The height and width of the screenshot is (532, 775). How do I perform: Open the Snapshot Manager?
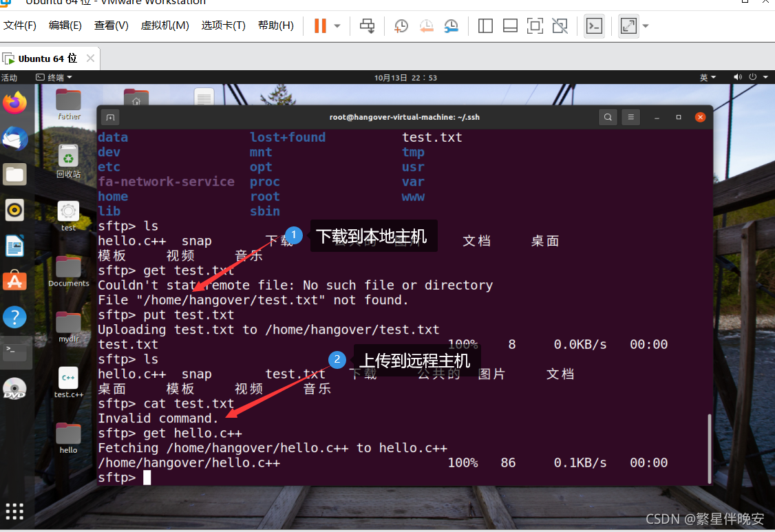[452, 25]
